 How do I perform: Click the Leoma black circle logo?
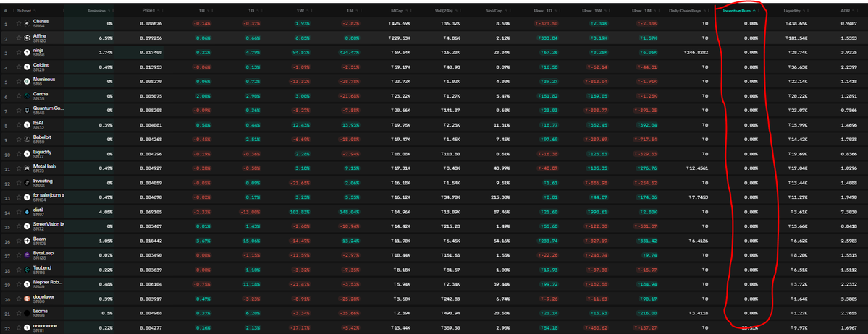(x=27, y=313)
